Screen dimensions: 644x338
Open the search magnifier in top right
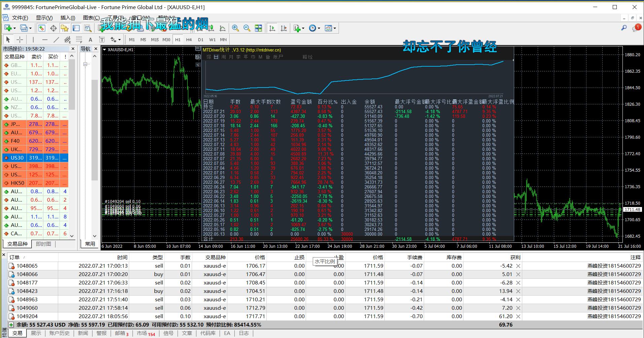click(x=624, y=28)
